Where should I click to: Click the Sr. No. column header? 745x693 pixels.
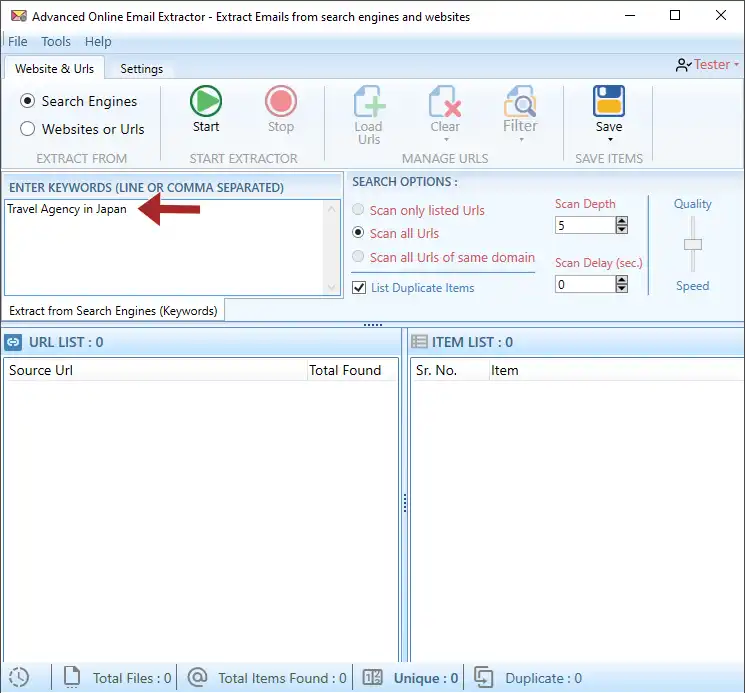click(449, 370)
